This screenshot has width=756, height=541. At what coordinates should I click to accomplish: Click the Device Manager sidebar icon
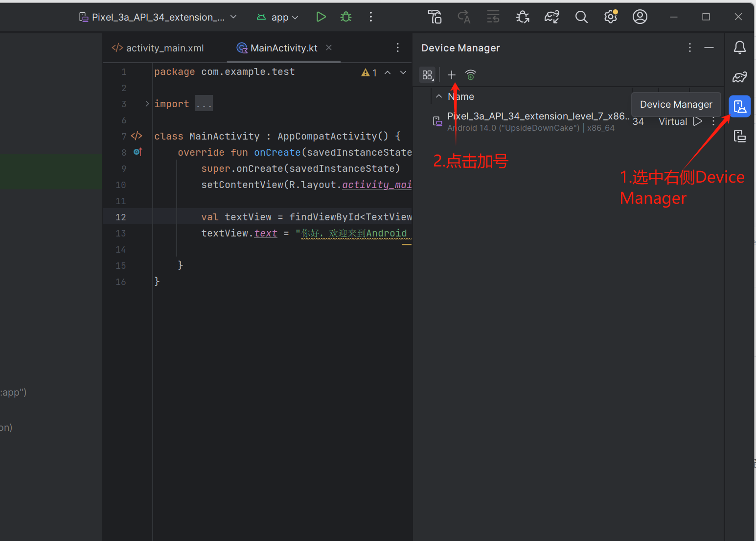pos(739,106)
